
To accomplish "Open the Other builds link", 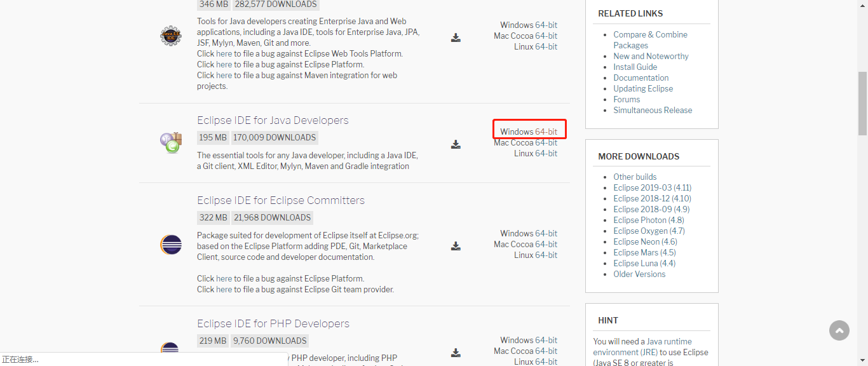I will click(635, 177).
